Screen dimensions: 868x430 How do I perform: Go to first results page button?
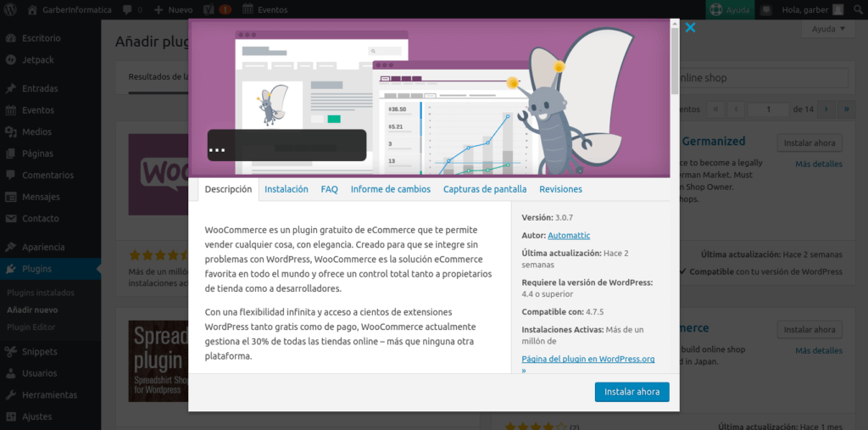715,109
